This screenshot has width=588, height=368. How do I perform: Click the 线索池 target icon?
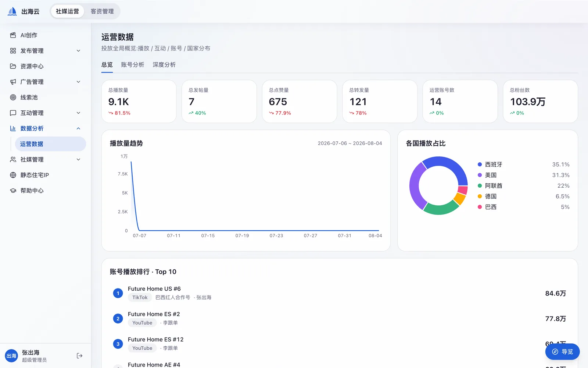[13, 98]
